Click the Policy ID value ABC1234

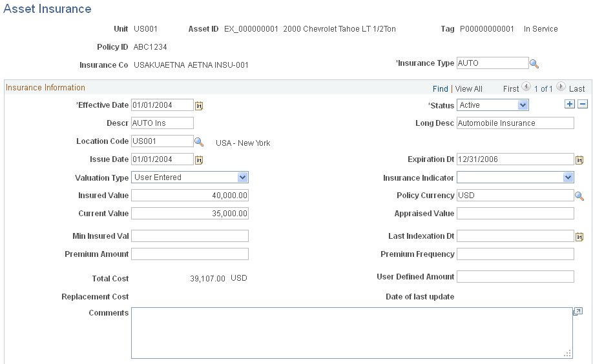(150, 47)
